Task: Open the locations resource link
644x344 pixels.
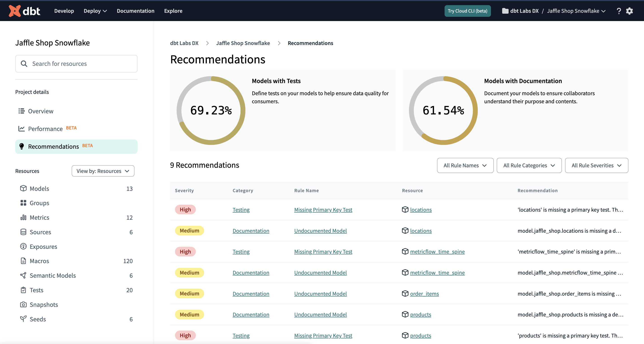Action: pos(421,210)
